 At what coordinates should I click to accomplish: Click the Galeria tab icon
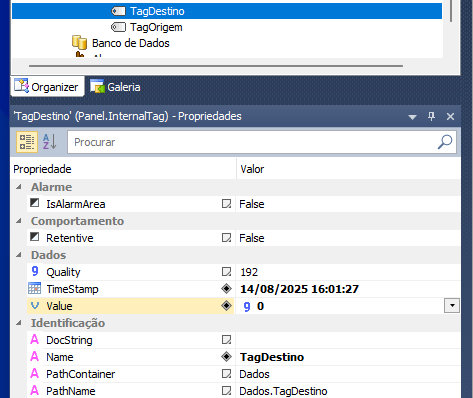click(97, 86)
